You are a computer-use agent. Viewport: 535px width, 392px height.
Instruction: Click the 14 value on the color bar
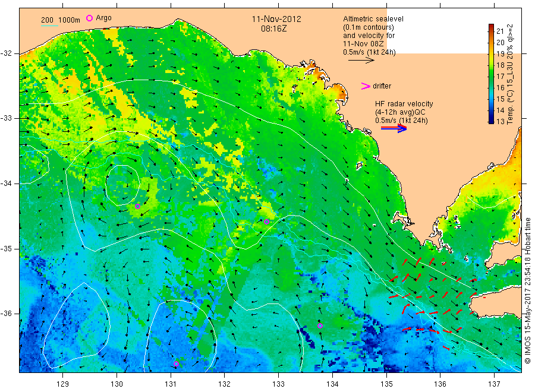[x=500, y=110]
